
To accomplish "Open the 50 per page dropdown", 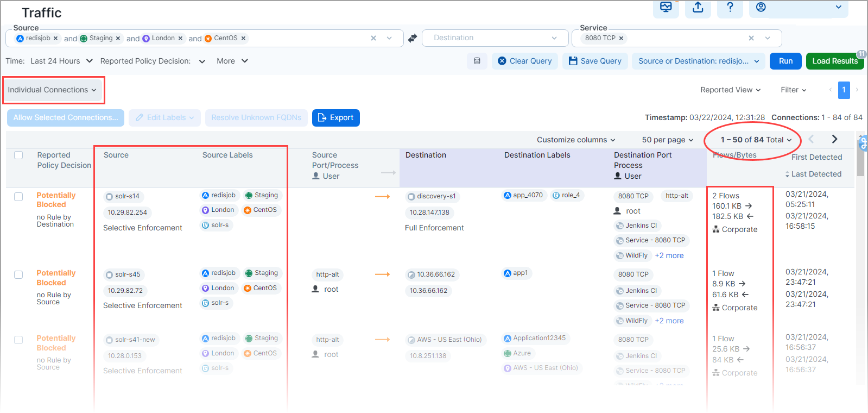I will (667, 140).
